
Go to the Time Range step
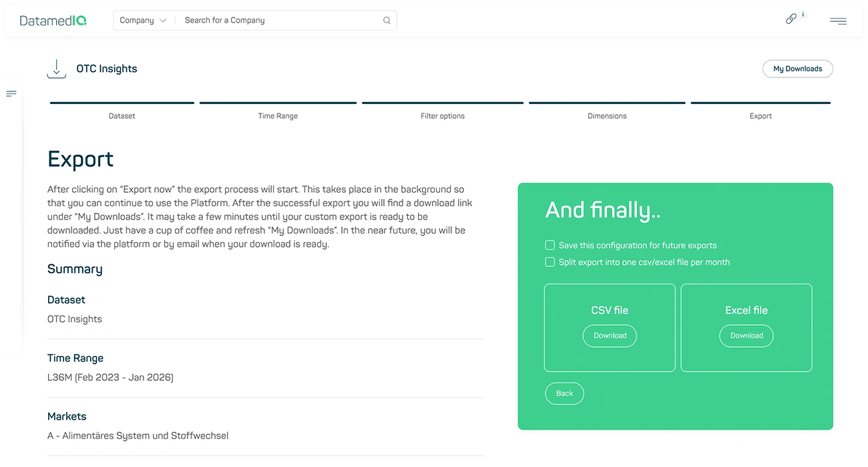click(x=278, y=109)
